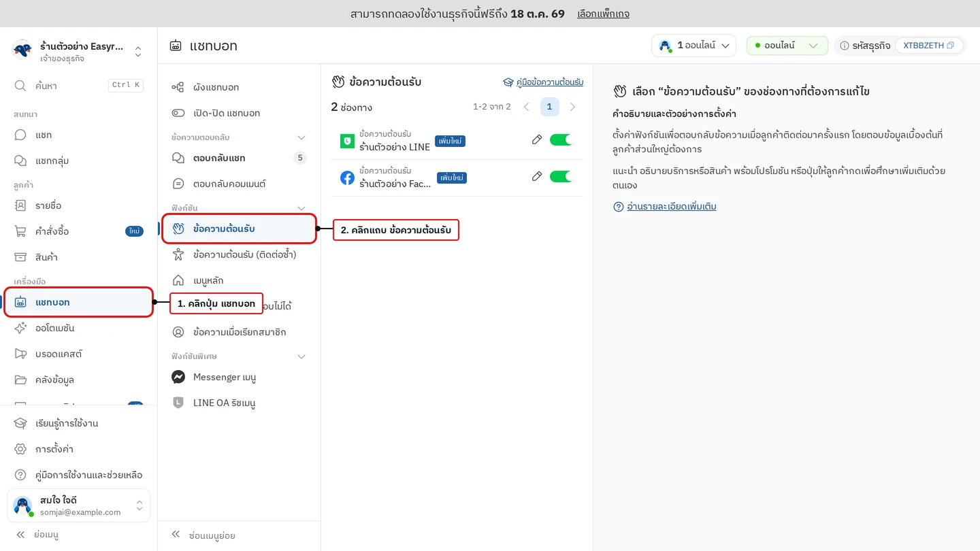Open แชท from the sidebar
980x551 pixels.
pyautogui.click(x=79, y=135)
